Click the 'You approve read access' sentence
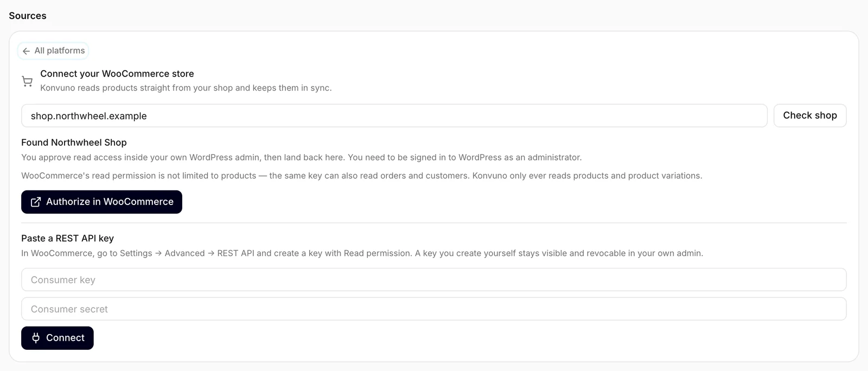The width and height of the screenshot is (868, 371). tap(302, 157)
